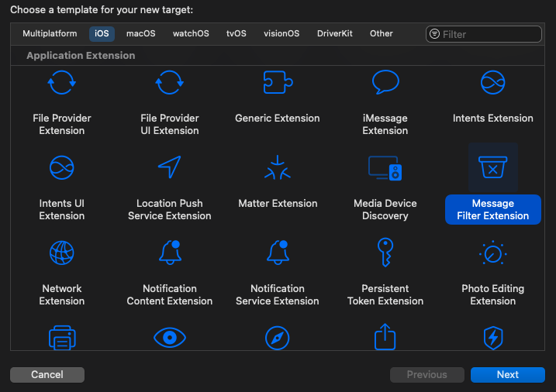The width and height of the screenshot is (556, 392).
Task: Pick the Photo Editing Extension dial icon
Action: (x=493, y=253)
